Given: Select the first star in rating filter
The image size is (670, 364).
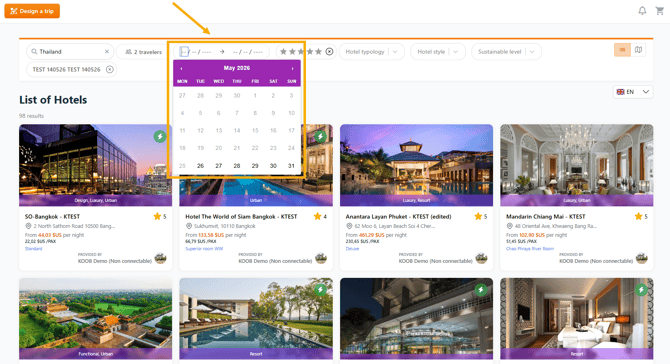Looking at the screenshot, I should (283, 52).
